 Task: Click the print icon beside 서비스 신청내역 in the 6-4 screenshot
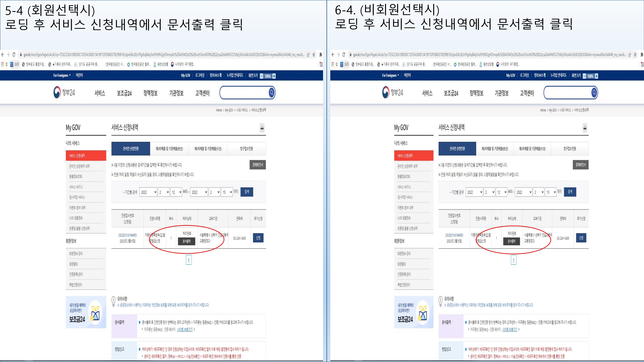(585, 128)
